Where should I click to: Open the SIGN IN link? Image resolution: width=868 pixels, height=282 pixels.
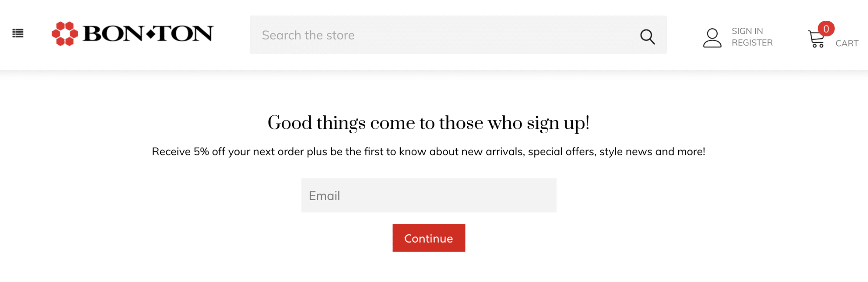point(747,31)
